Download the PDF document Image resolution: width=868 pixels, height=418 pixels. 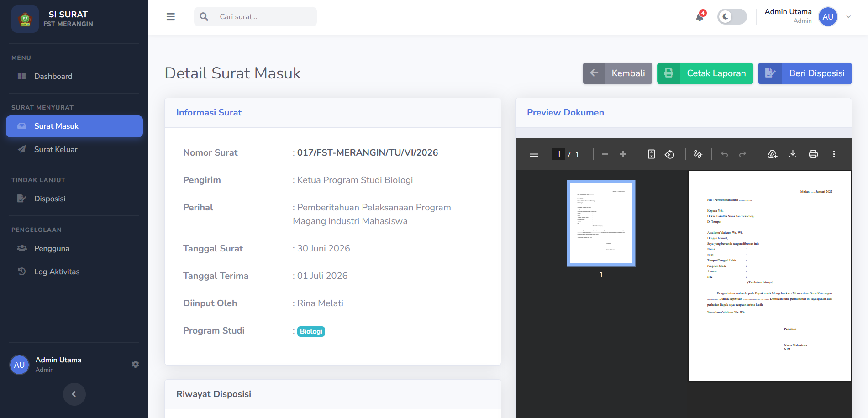(x=793, y=154)
